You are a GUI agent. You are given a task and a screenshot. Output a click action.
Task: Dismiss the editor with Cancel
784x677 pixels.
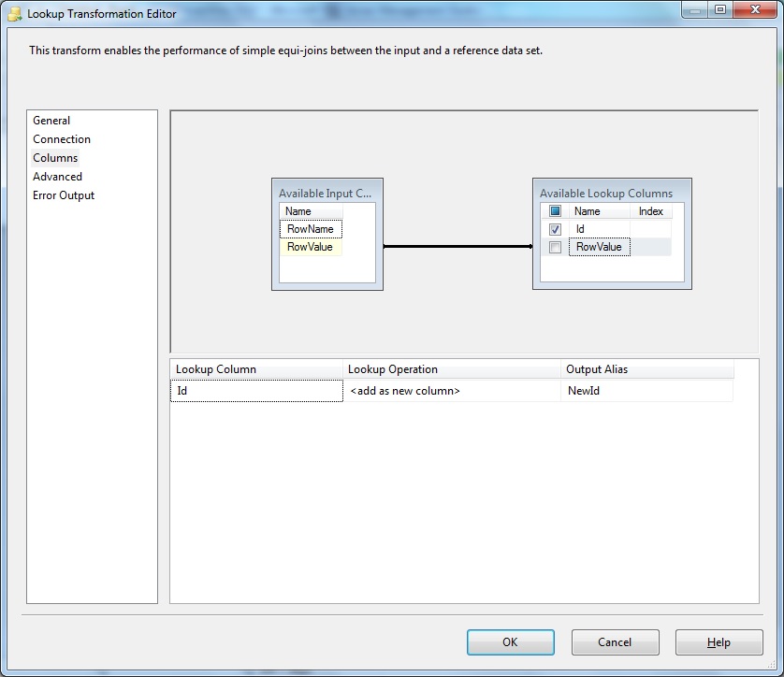click(615, 642)
